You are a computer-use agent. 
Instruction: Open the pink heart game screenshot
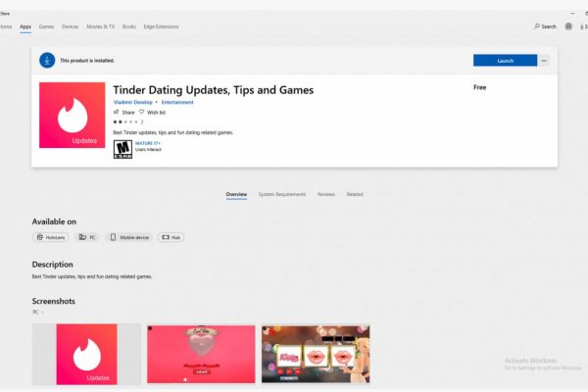(201, 355)
